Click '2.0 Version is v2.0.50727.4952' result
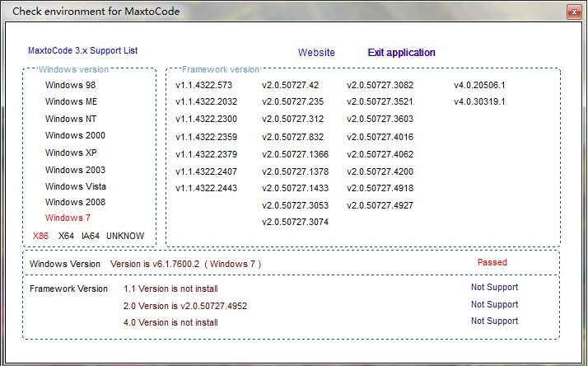The image size is (588, 366). point(185,306)
